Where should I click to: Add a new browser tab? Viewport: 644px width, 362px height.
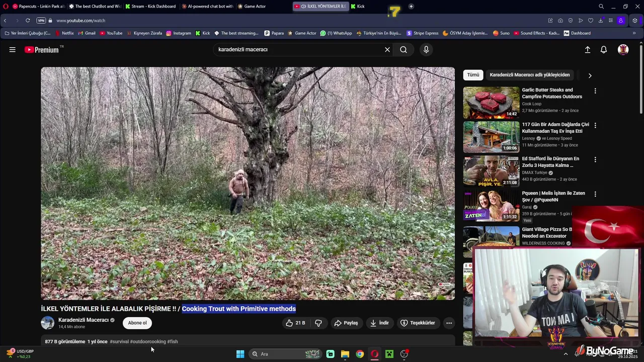[x=411, y=6]
